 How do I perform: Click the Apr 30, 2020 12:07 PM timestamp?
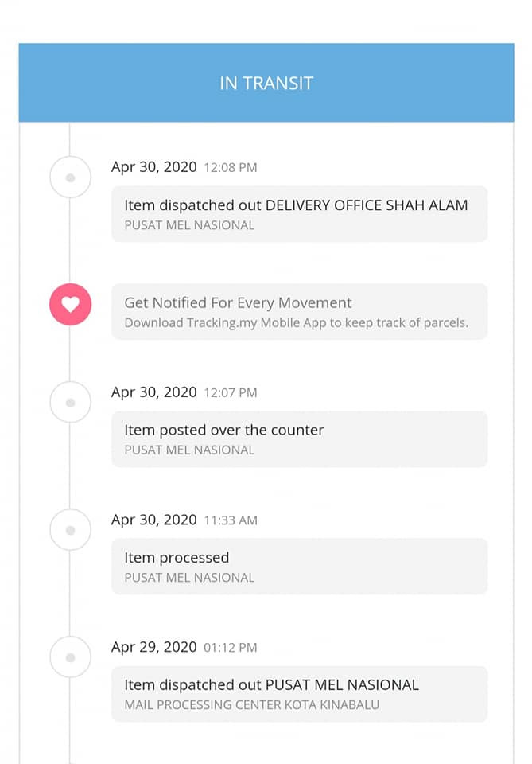click(184, 392)
